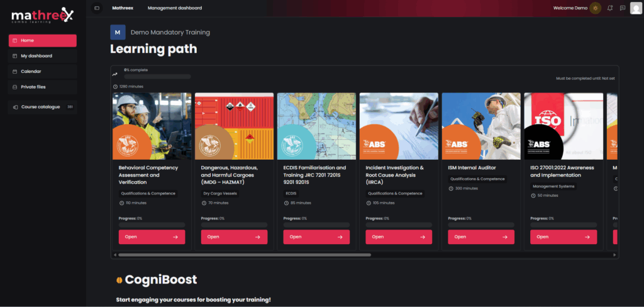Click ISM Internal Auditor progress bar
The image size is (644, 307).
[x=481, y=225]
